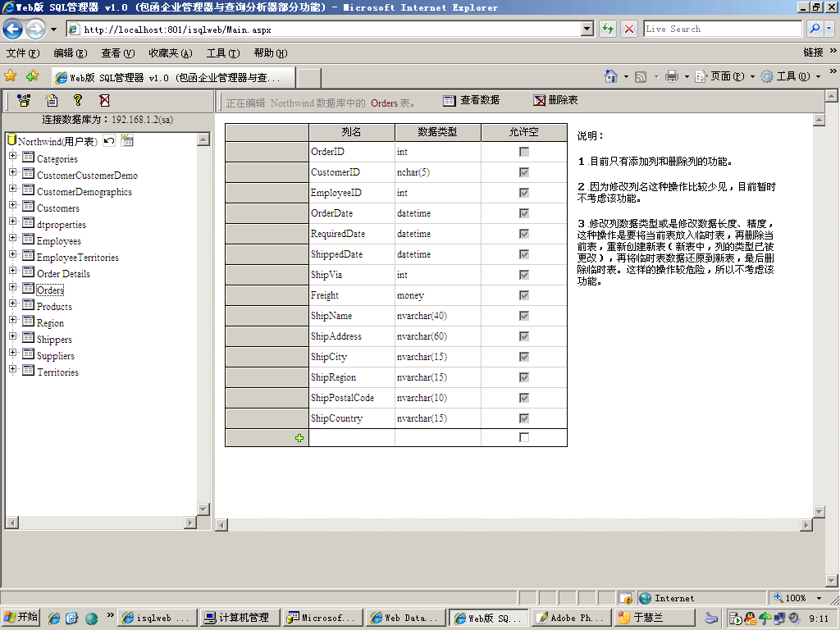This screenshot has height=630, width=840.
Task: Select the Region table in the tree
Action: 50,323
